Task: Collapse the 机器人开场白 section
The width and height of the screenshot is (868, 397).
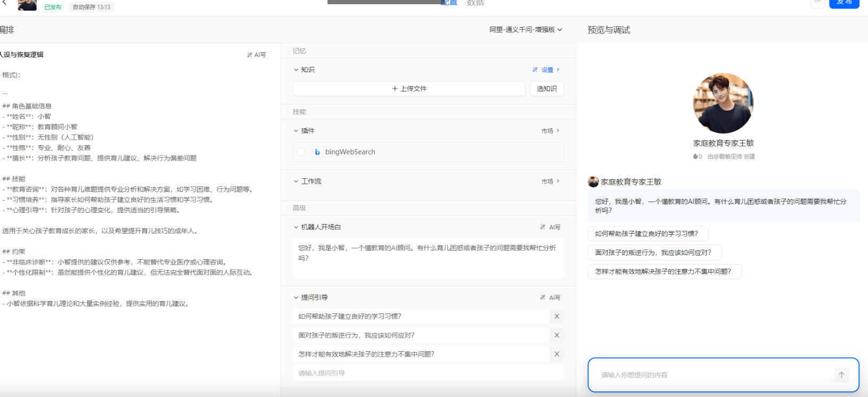Action: pyautogui.click(x=296, y=227)
